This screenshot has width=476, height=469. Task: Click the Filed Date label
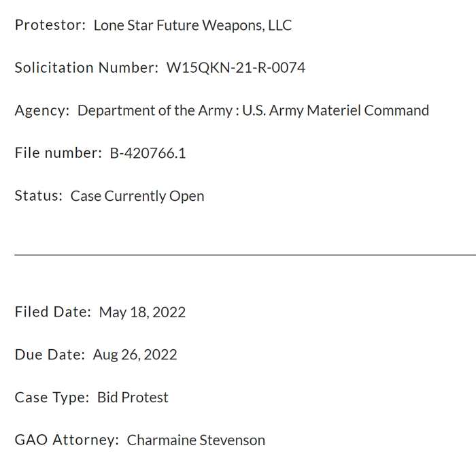pyautogui.click(x=53, y=312)
